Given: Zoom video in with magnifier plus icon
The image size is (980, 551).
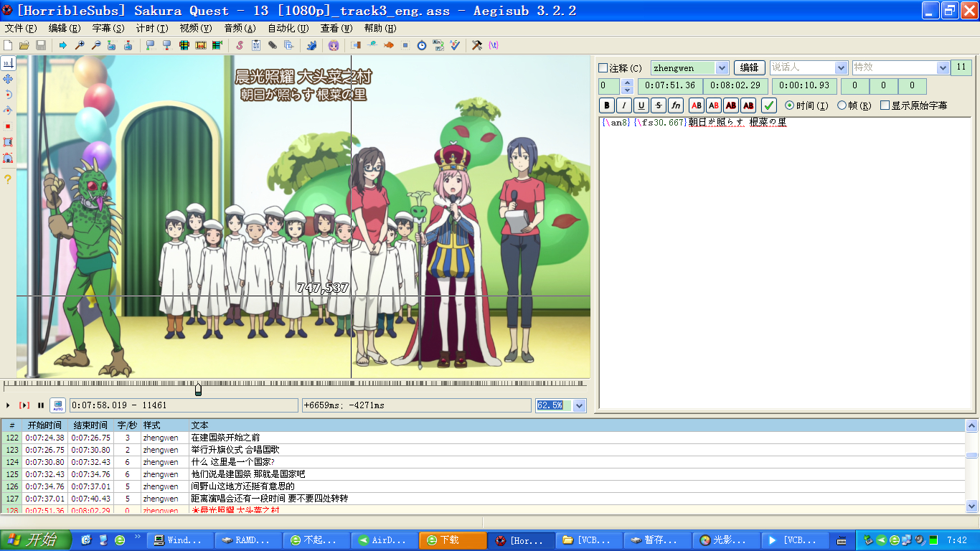Looking at the screenshot, I should click(79, 45).
